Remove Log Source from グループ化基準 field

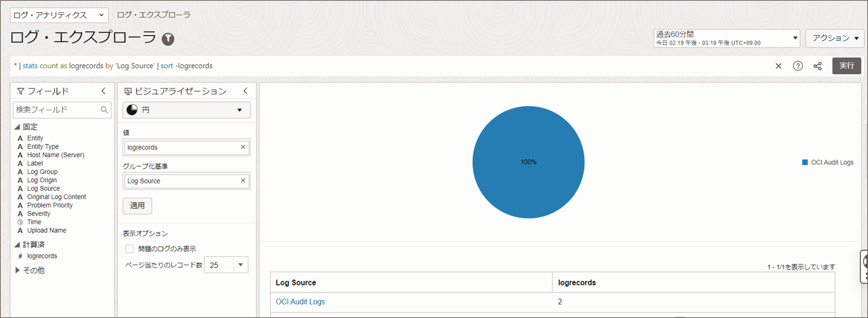point(243,181)
